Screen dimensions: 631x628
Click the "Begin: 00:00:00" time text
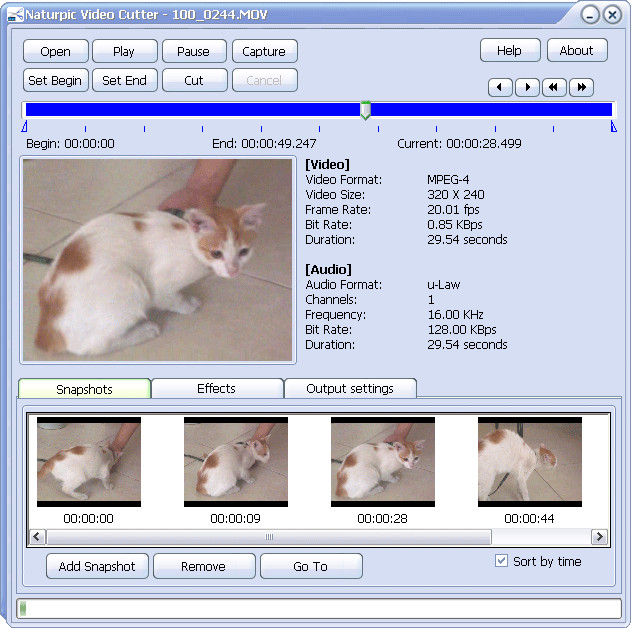click(x=70, y=144)
